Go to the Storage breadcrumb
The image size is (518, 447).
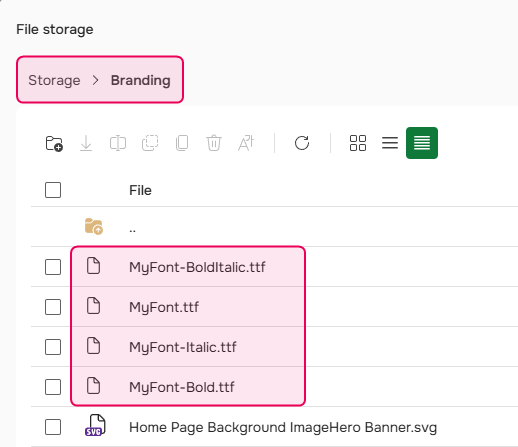click(54, 80)
